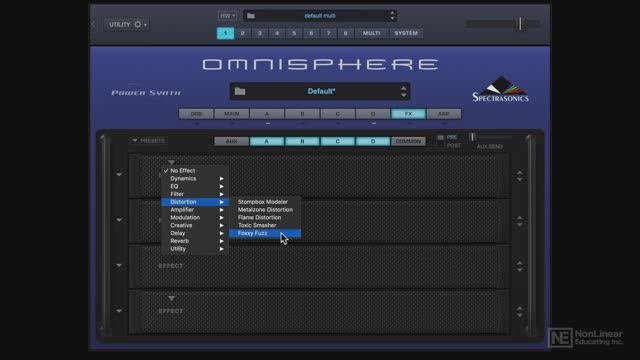The width and height of the screenshot is (640, 360).
Task: Select part 4 button
Action: coord(277,33)
